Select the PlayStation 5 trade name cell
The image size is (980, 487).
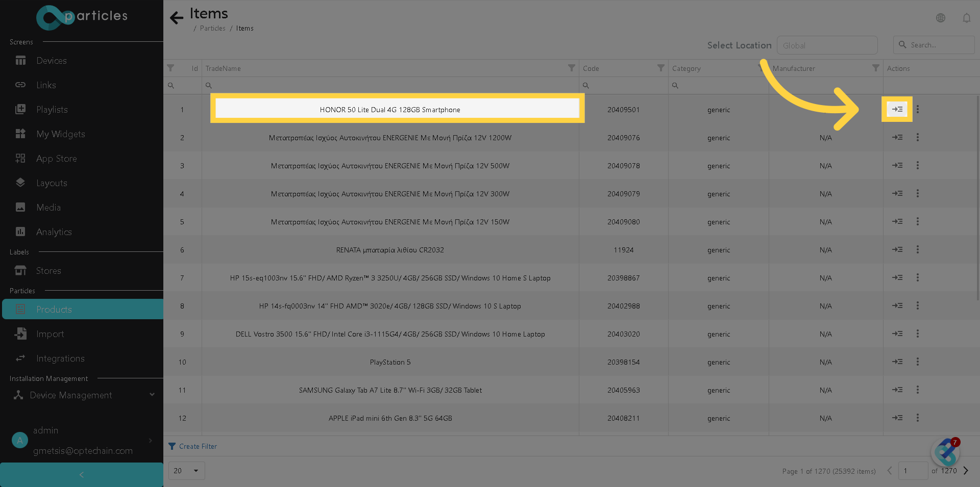(390, 362)
